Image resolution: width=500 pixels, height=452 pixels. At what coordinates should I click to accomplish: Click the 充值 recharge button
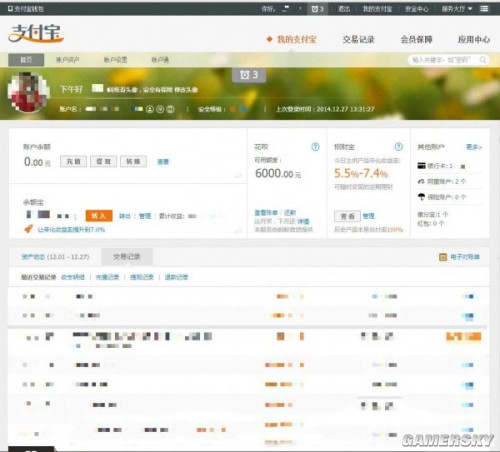pos(73,161)
